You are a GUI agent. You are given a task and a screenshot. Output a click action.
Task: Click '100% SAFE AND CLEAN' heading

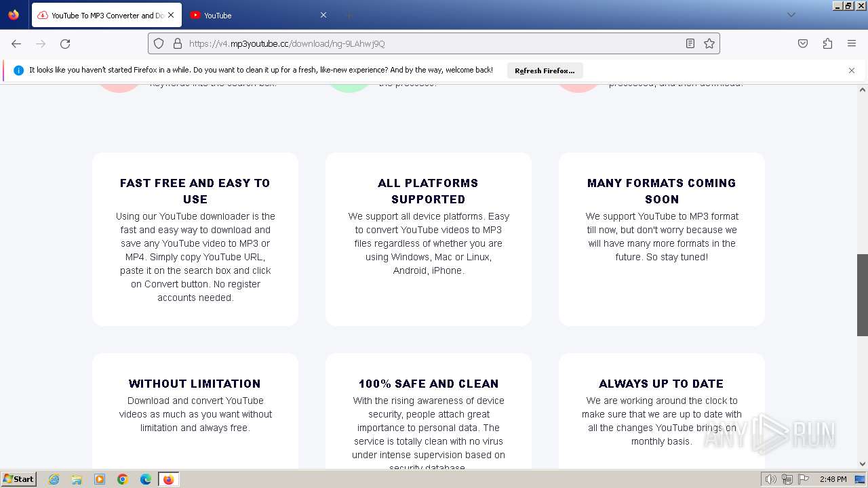click(x=429, y=384)
